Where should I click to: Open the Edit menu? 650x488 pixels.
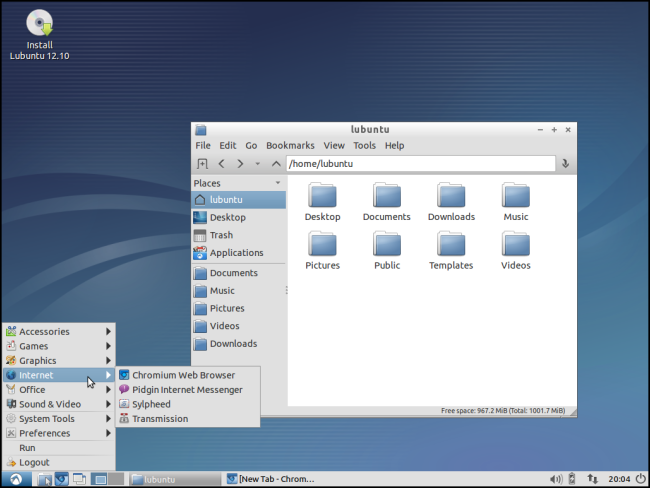coord(228,146)
